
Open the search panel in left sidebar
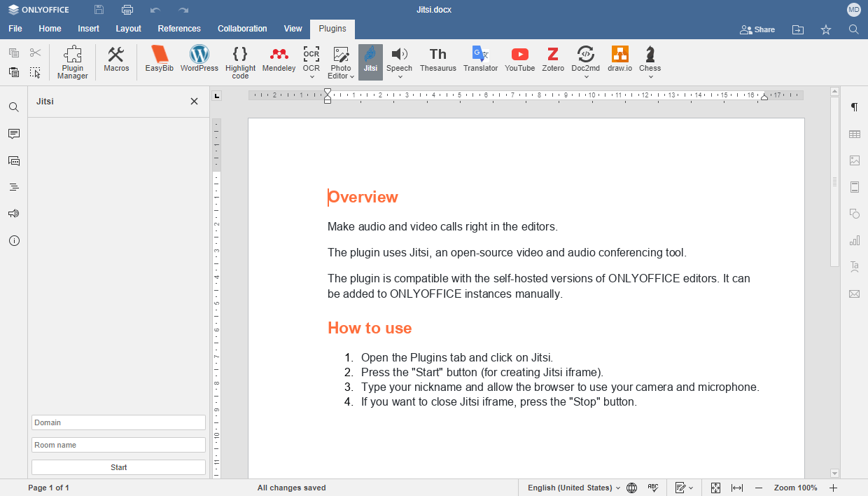[14, 107]
